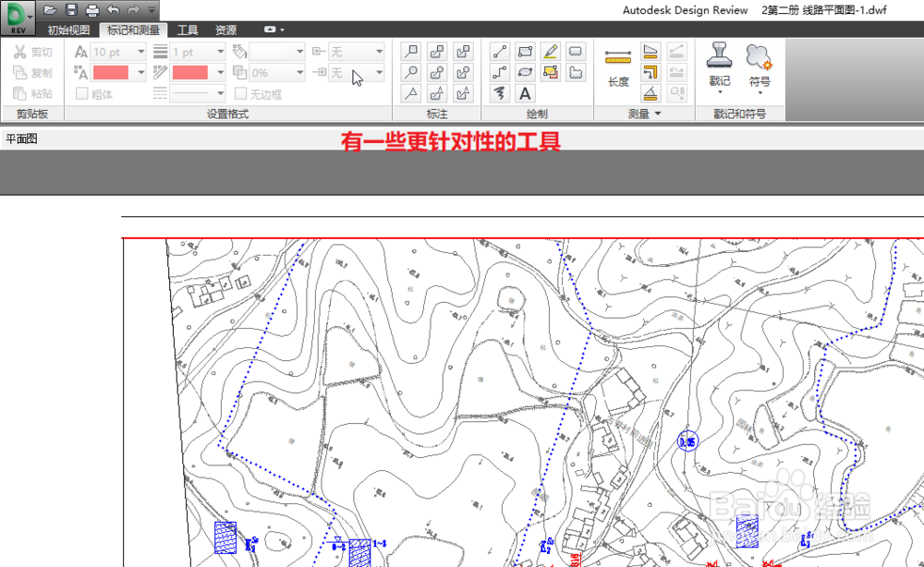This screenshot has width=924, height=567.
Task: Select the triangle callout tool
Action: pos(411,93)
